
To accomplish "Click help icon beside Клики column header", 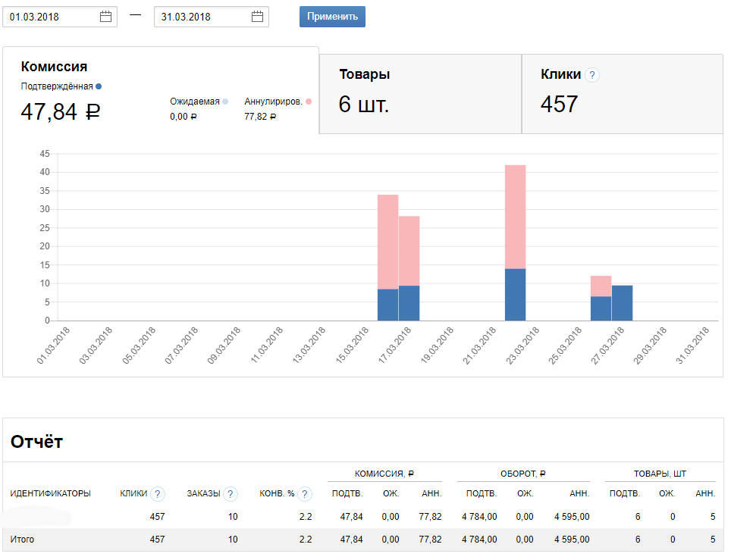I will (157, 494).
